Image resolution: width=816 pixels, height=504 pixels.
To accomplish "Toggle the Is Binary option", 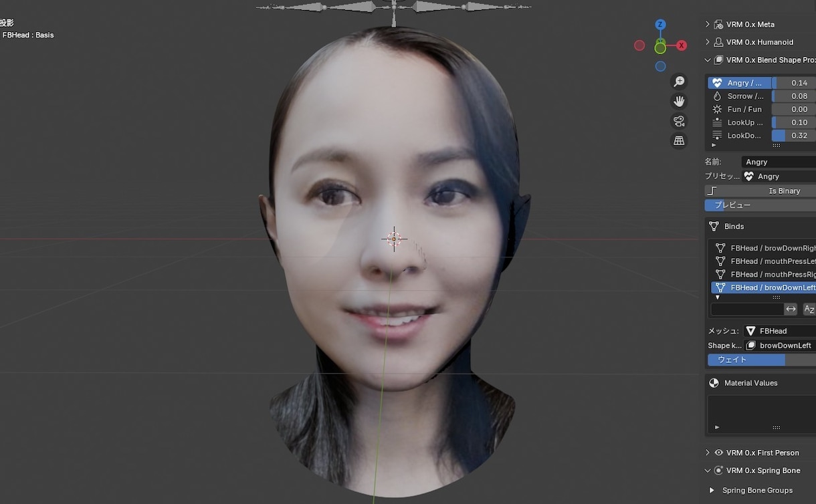I will [x=761, y=191].
